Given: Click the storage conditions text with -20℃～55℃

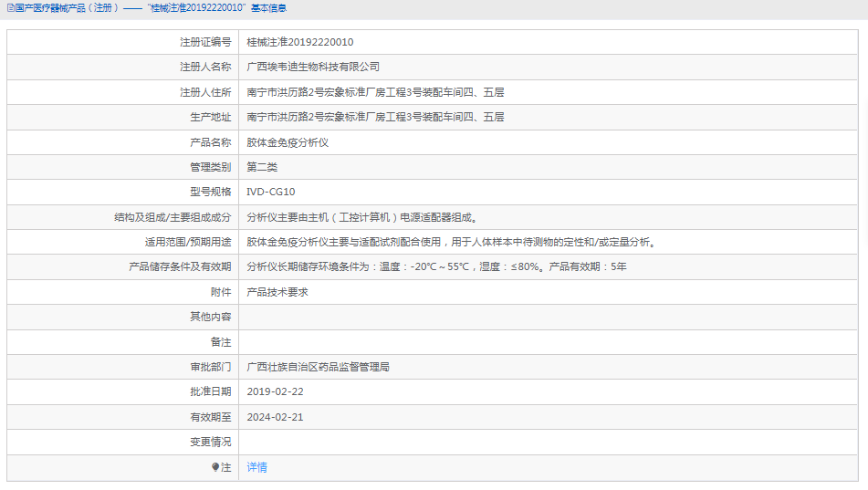Looking at the screenshot, I should 437,266.
